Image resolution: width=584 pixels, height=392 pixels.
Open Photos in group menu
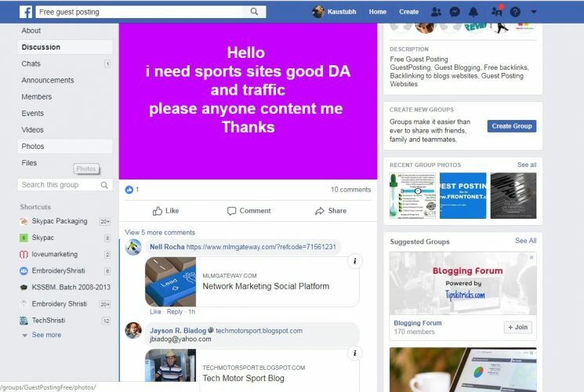[65, 147]
